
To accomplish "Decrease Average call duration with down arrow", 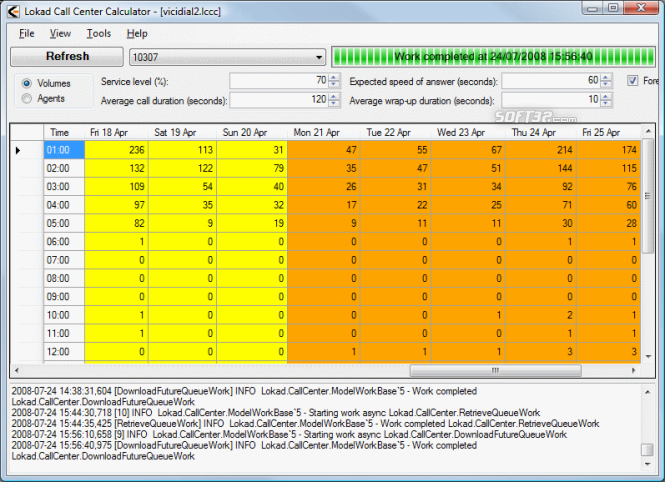I will tap(334, 103).
